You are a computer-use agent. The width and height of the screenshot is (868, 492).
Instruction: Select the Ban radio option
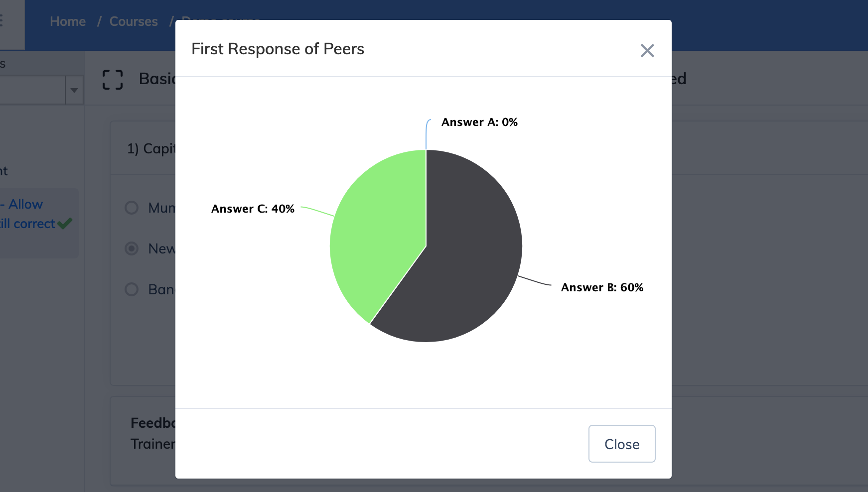(x=132, y=289)
